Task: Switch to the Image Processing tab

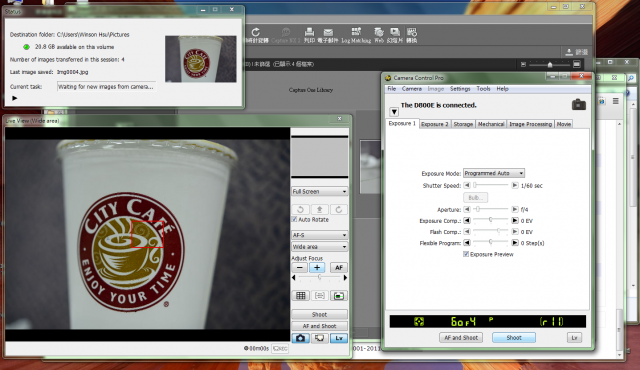Action: point(531,124)
